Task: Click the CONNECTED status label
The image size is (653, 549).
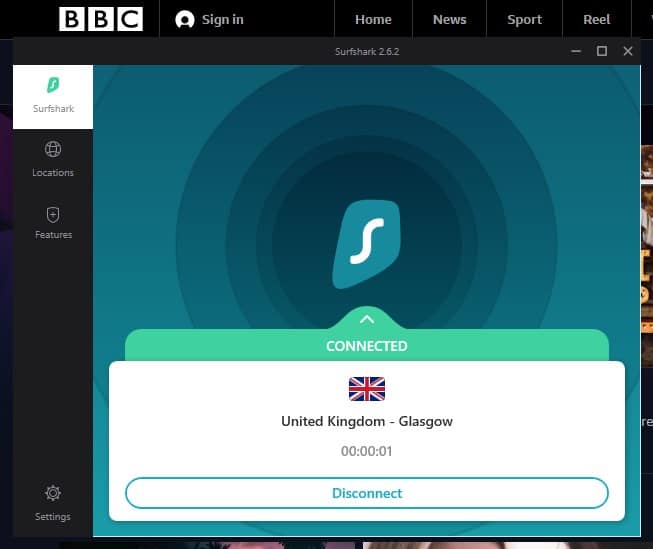Action: (x=366, y=346)
